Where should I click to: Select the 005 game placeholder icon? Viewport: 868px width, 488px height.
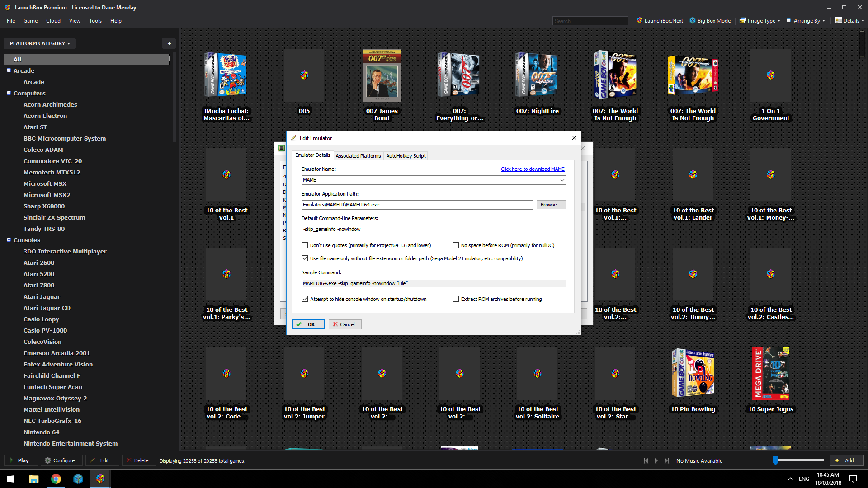tap(304, 75)
